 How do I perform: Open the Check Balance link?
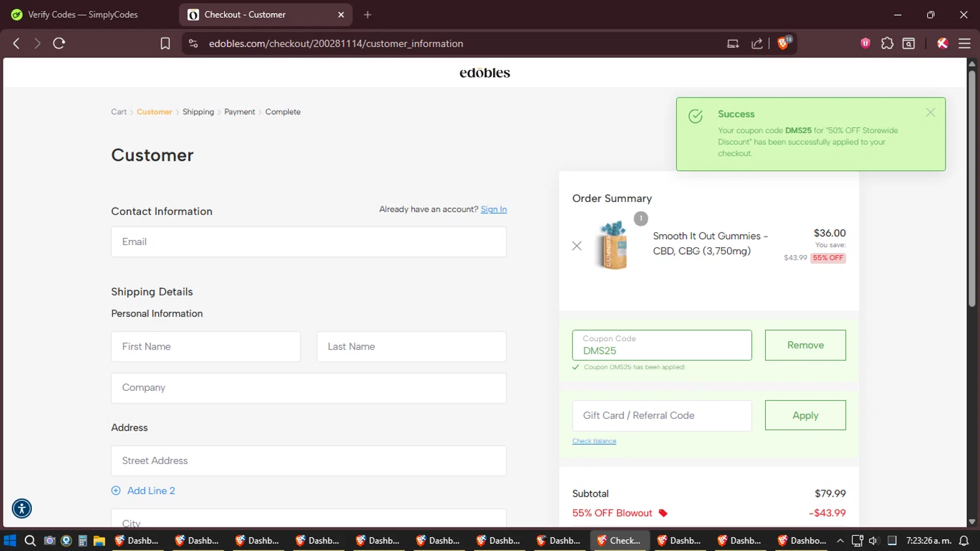(x=595, y=441)
